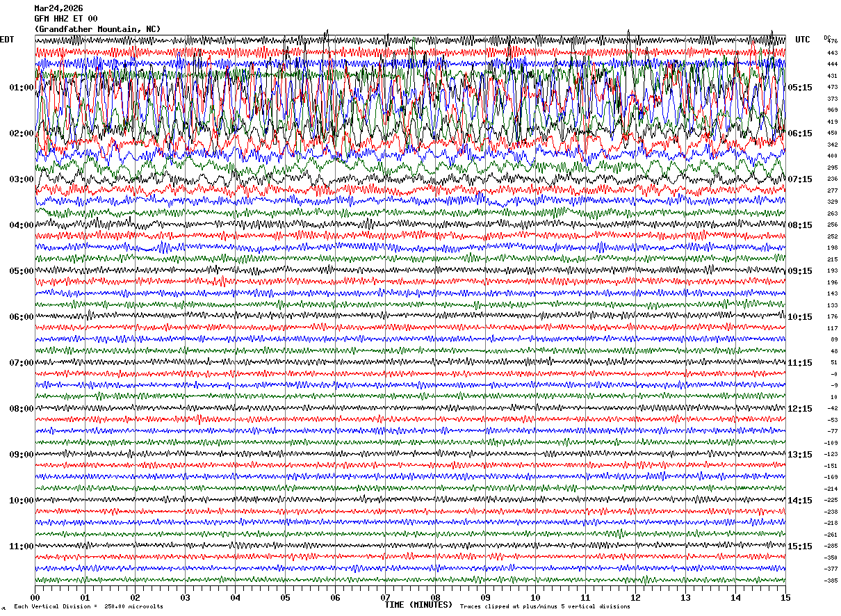This screenshot has width=841, height=616.
Task: Select the '05:00' EDT time label
Action: (22, 271)
